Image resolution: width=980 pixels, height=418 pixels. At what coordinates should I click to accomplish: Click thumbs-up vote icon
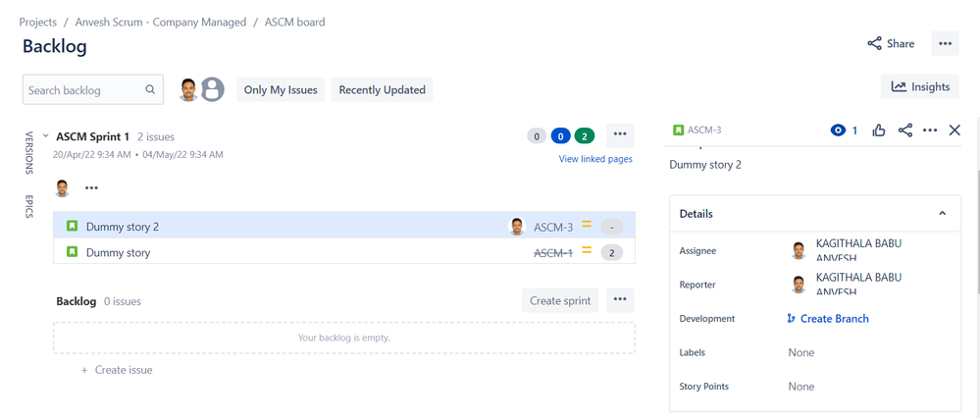[x=879, y=131]
